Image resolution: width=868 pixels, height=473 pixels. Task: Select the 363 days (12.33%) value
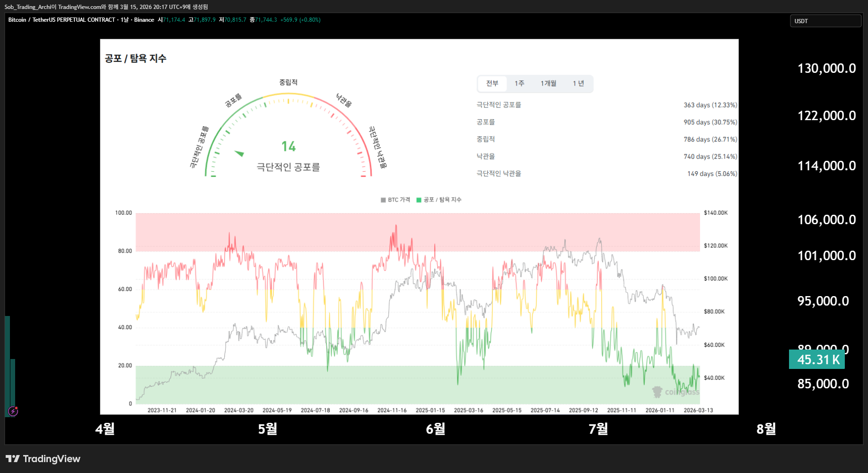[x=710, y=105]
